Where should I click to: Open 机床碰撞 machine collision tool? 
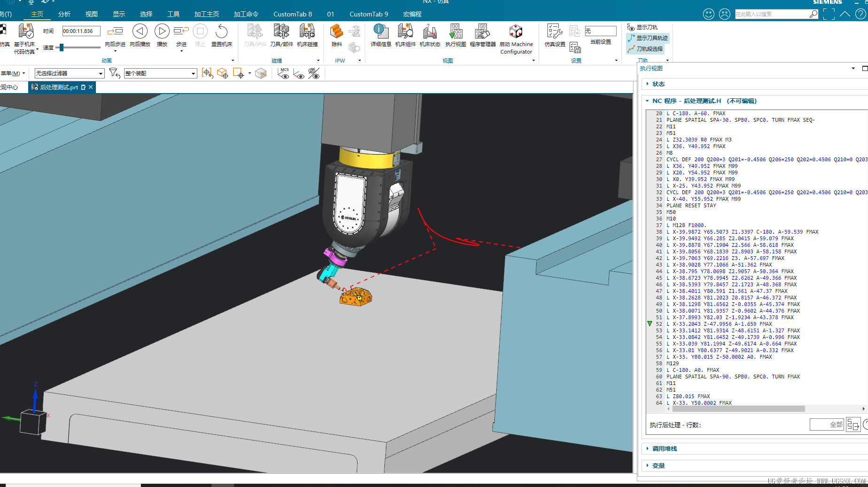tap(307, 32)
